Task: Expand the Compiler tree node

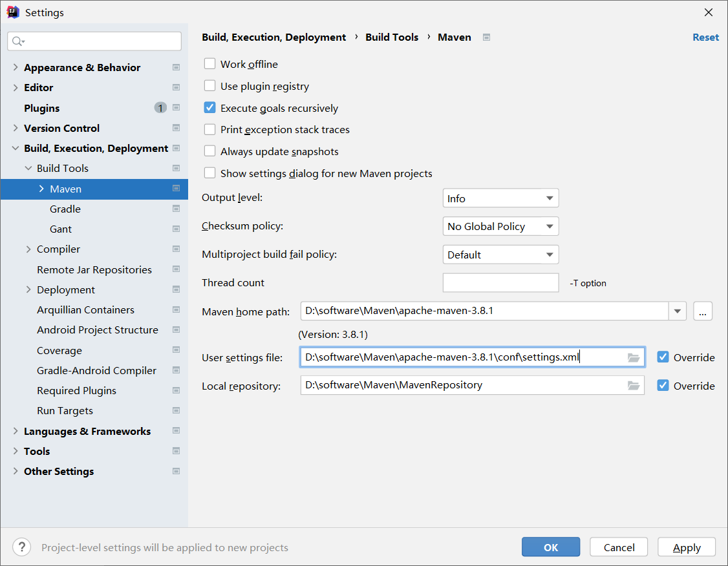Action: pos(28,249)
